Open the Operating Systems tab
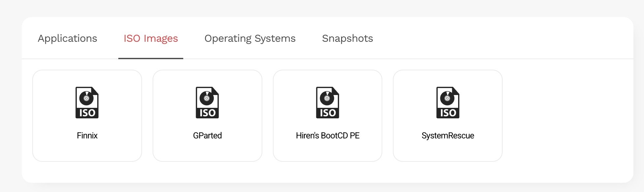644x192 pixels. pos(250,38)
